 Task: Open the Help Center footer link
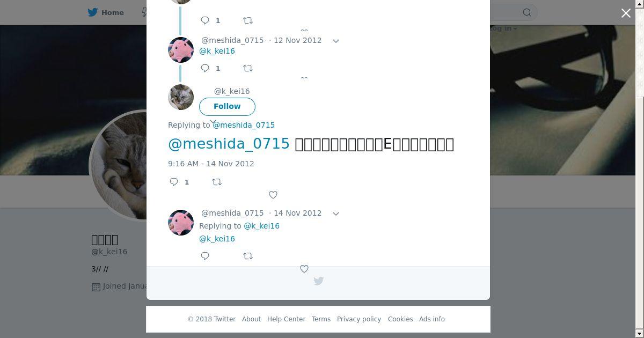pos(286,319)
